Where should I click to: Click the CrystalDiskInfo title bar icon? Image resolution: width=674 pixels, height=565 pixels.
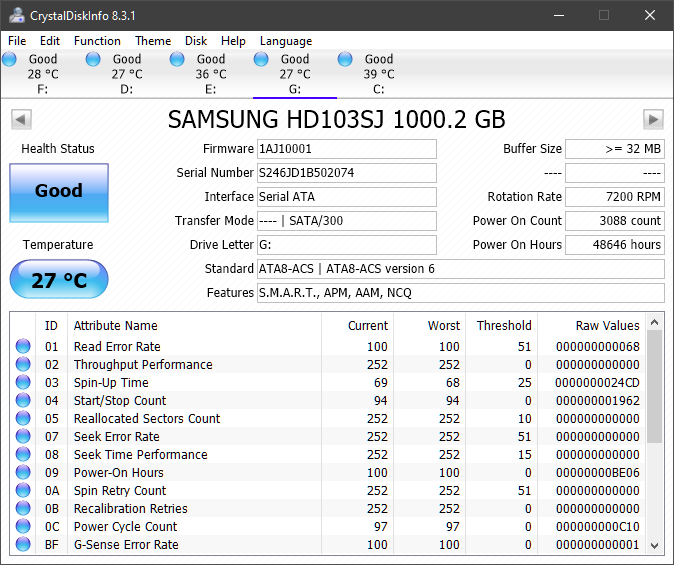point(17,15)
